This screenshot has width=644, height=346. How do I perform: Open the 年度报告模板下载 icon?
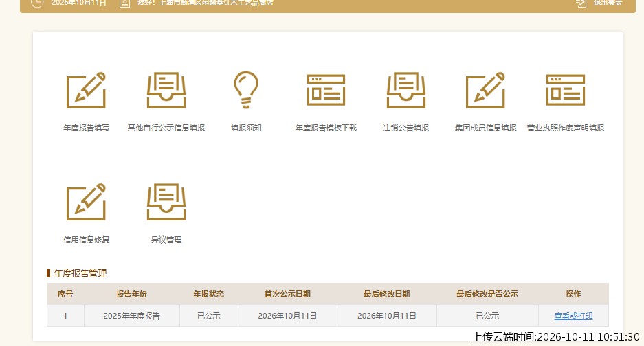coord(326,90)
